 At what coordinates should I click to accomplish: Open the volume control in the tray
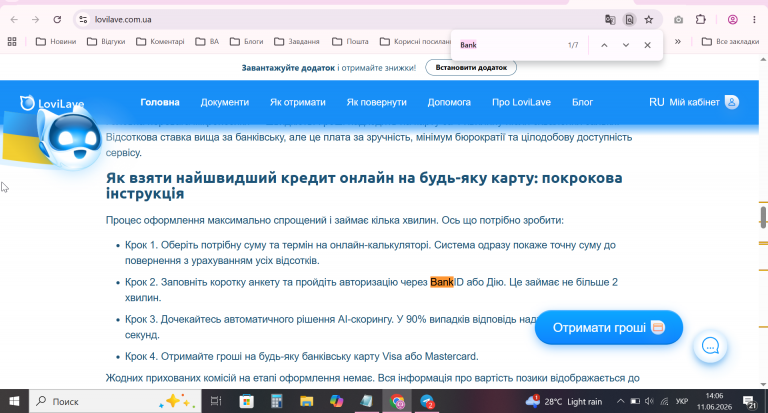point(649,401)
